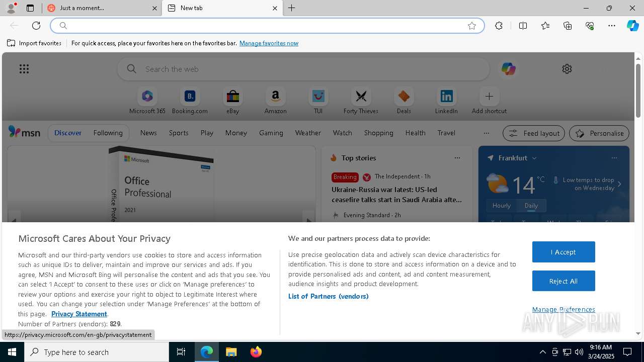Open the Health menu item
The height and width of the screenshot is (362, 644).
tap(415, 133)
